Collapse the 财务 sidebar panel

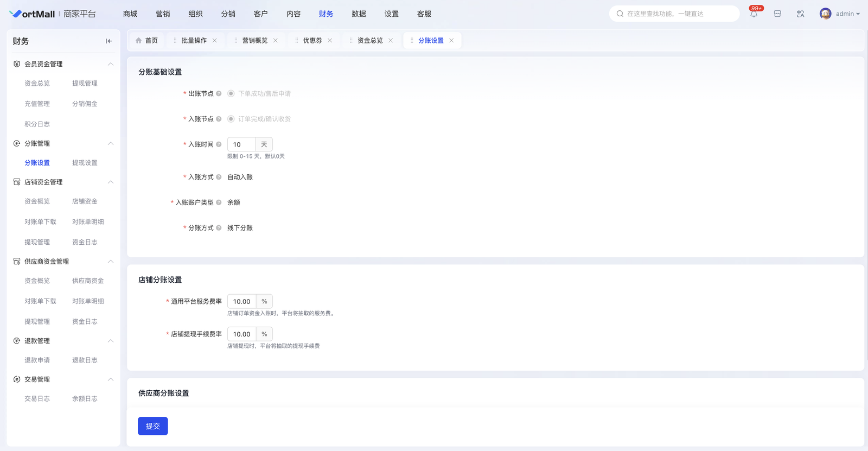tap(109, 41)
